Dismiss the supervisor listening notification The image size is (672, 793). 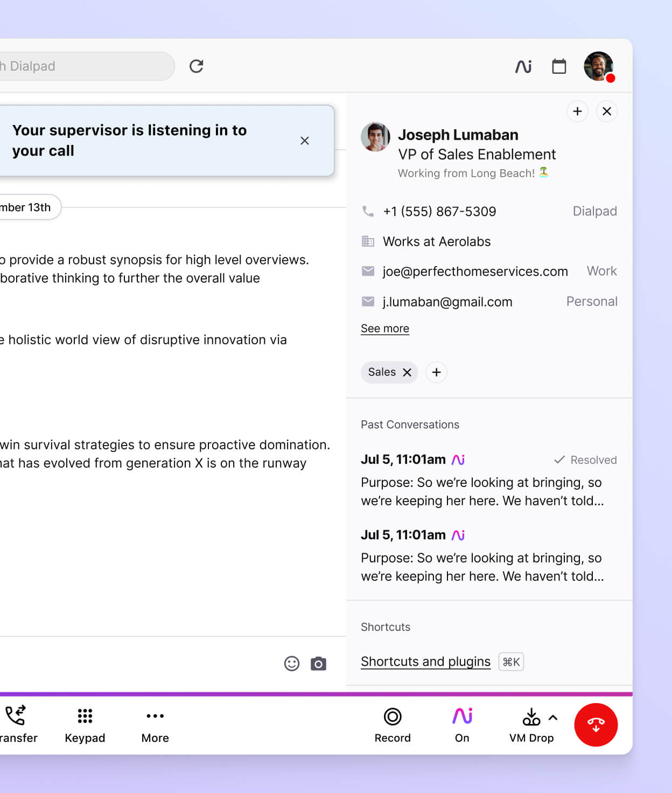[305, 141]
